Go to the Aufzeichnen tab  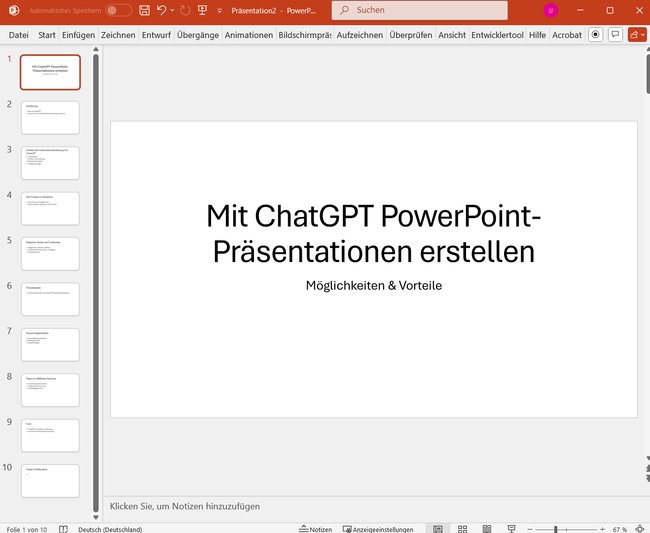coord(360,35)
